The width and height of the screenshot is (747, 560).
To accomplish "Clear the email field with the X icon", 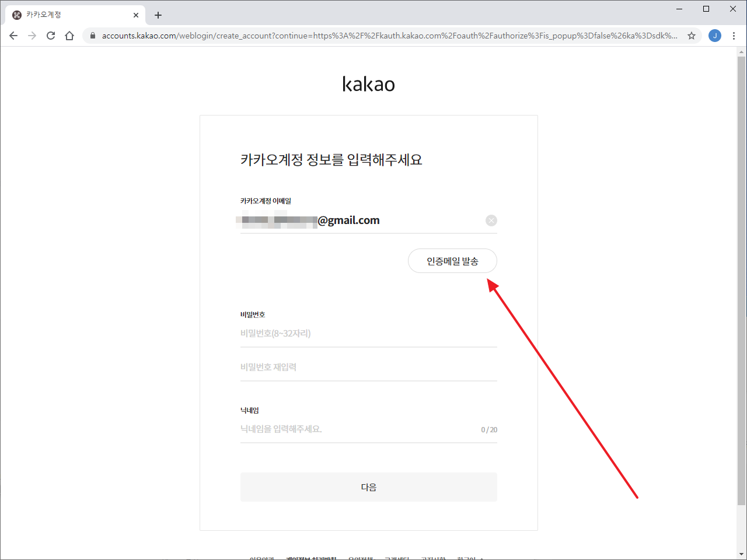I will tap(491, 220).
